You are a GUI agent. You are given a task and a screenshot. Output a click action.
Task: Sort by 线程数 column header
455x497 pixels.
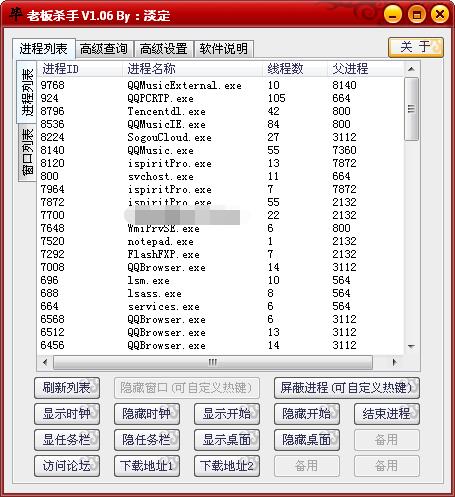coord(295,69)
